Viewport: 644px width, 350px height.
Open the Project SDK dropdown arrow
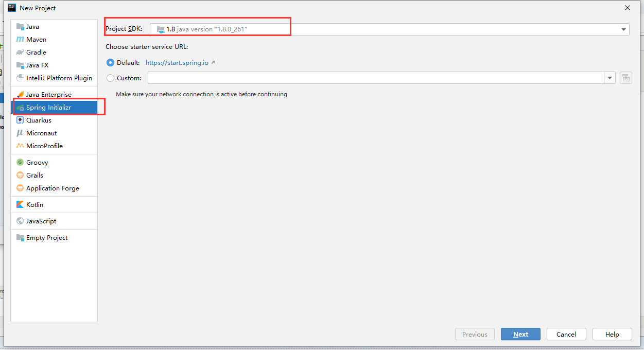[x=623, y=29]
